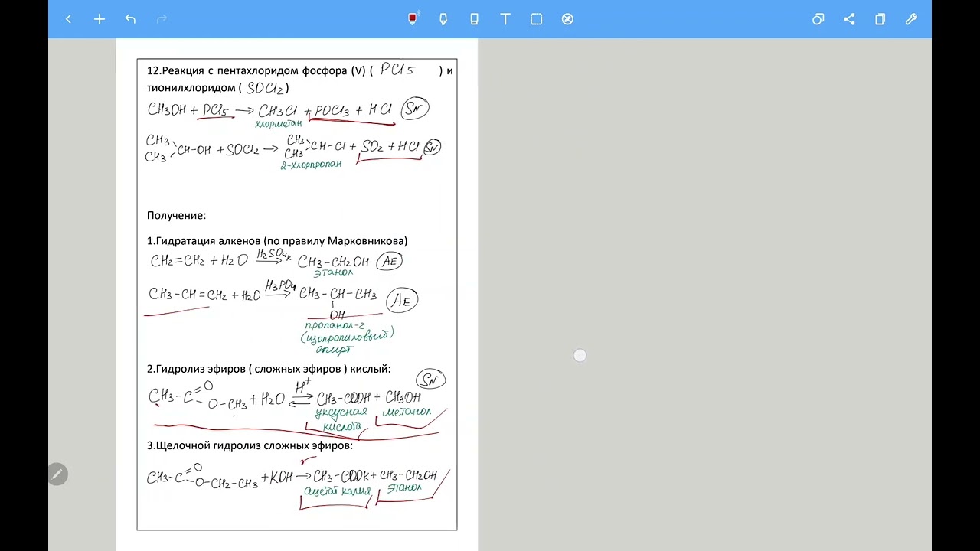Open the pages overview icon

880,19
